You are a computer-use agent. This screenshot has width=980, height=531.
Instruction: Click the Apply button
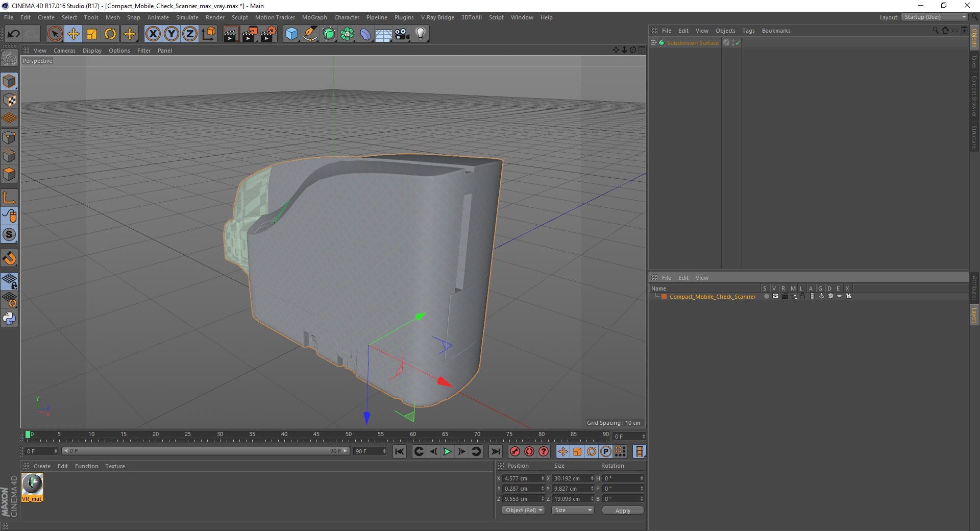(623, 510)
